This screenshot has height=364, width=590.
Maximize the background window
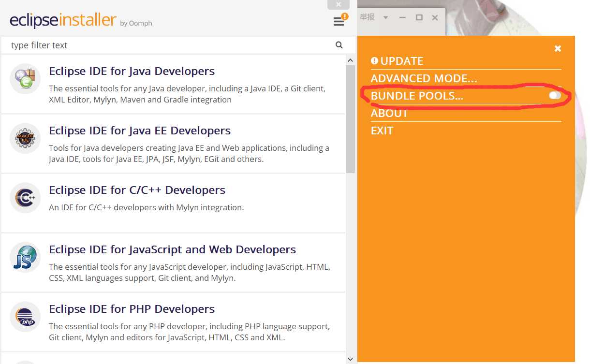(x=419, y=17)
